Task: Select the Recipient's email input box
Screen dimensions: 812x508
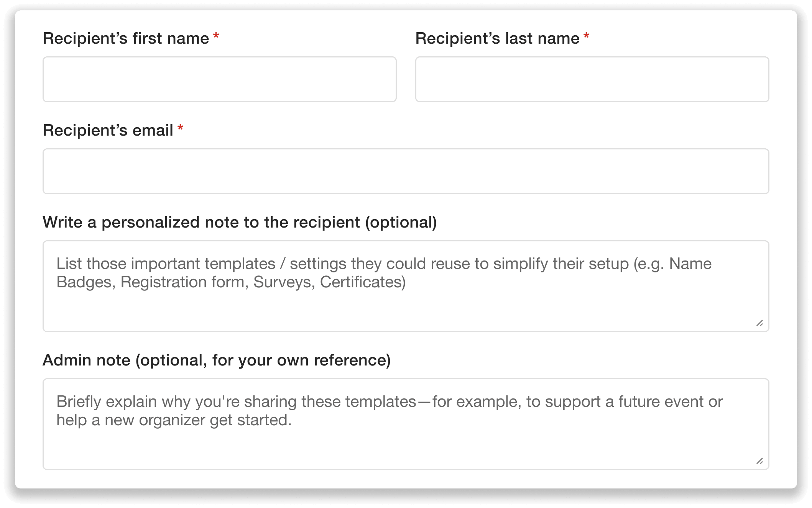Action: click(x=406, y=171)
